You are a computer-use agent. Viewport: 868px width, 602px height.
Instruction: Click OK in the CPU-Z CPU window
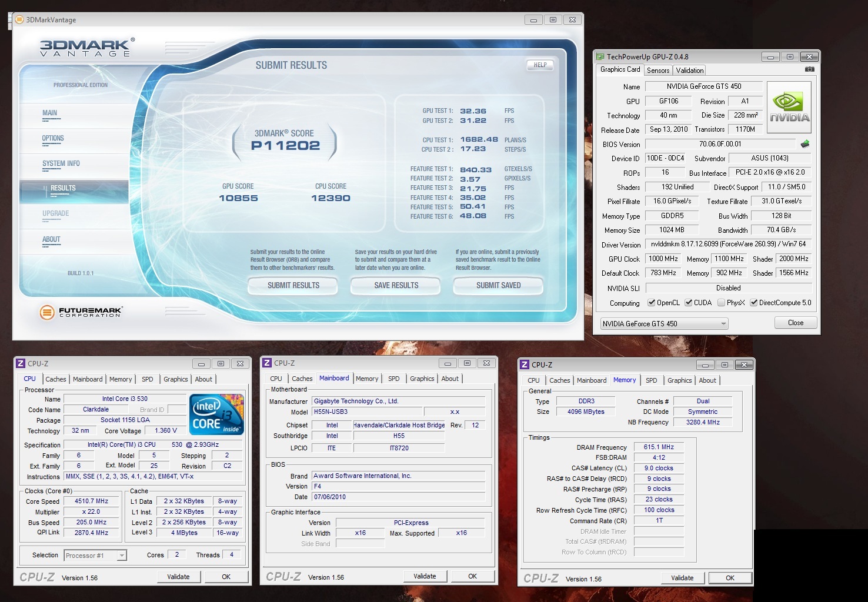[226, 577]
